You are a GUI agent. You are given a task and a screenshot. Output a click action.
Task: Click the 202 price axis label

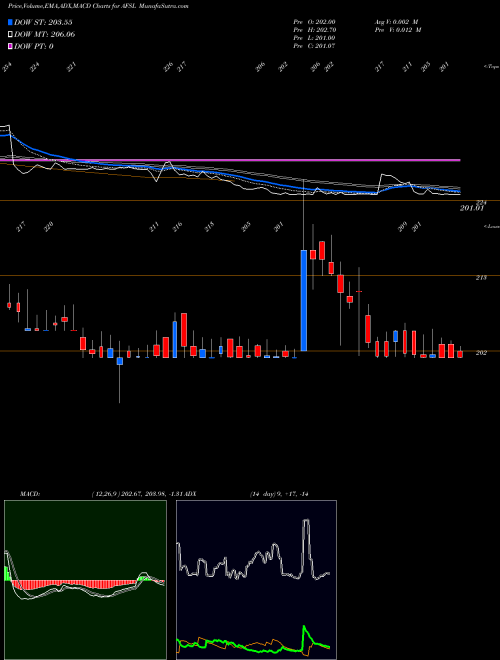pyautogui.click(x=481, y=353)
